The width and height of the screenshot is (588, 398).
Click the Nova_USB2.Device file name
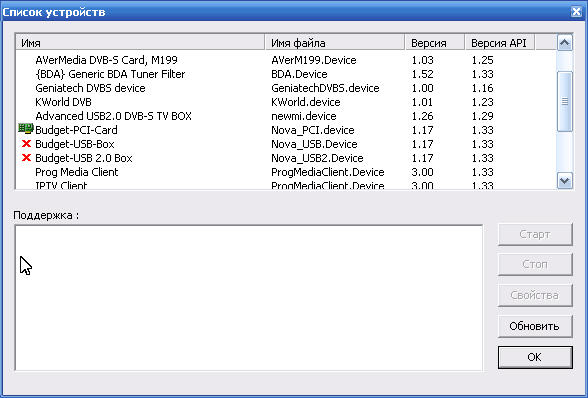(x=317, y=158)
